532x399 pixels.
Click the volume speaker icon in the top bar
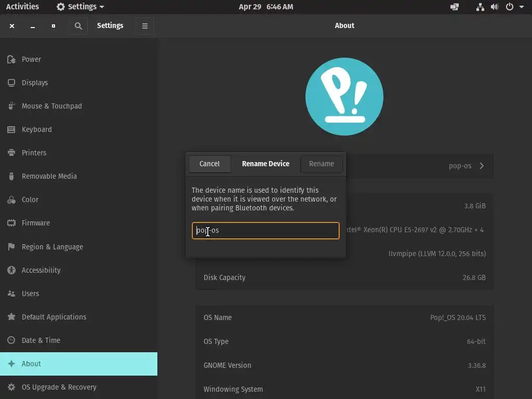[x=495, y=7]
